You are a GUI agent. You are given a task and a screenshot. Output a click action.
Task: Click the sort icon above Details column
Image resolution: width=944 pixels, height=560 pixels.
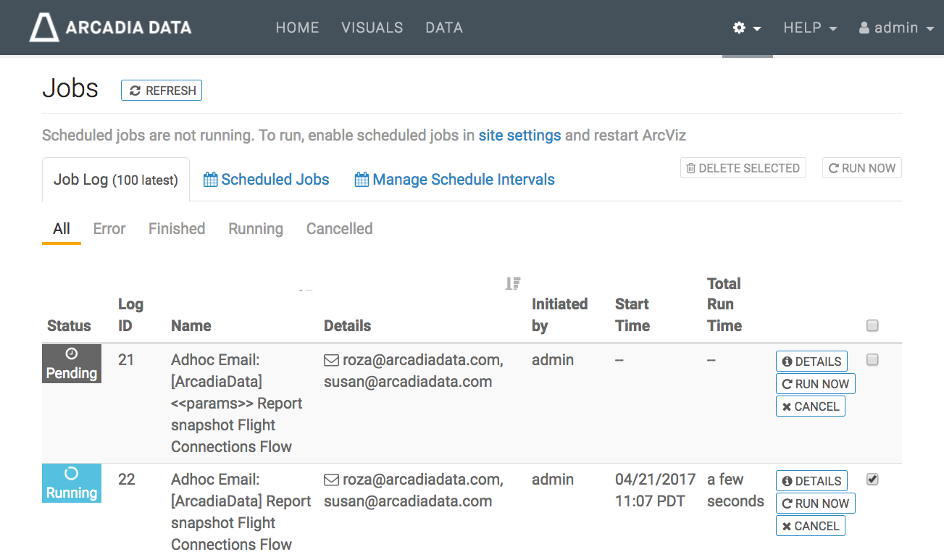513,283
